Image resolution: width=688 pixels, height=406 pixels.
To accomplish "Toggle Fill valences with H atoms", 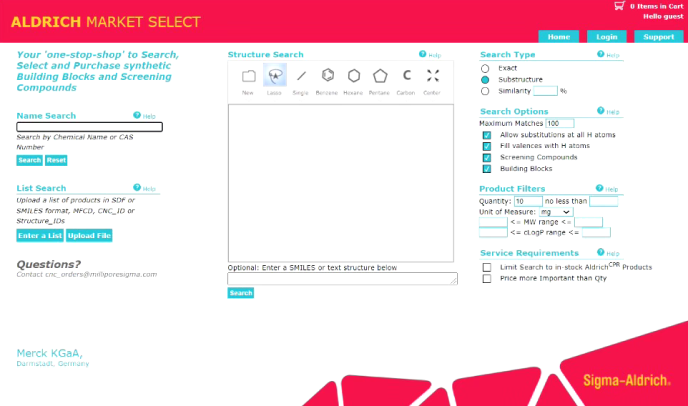I will pyautogui.click(x=487, y=146).
